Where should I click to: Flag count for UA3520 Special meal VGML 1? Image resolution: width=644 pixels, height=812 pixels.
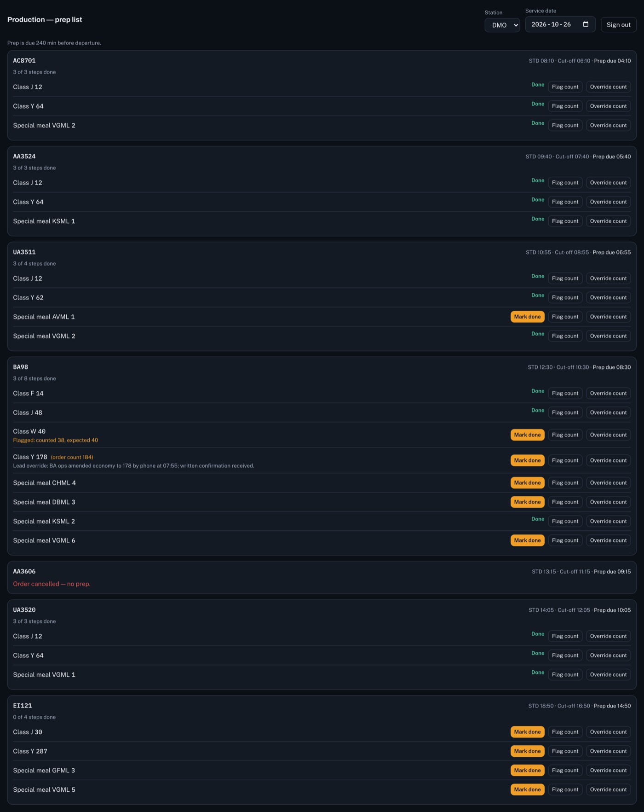565,675
